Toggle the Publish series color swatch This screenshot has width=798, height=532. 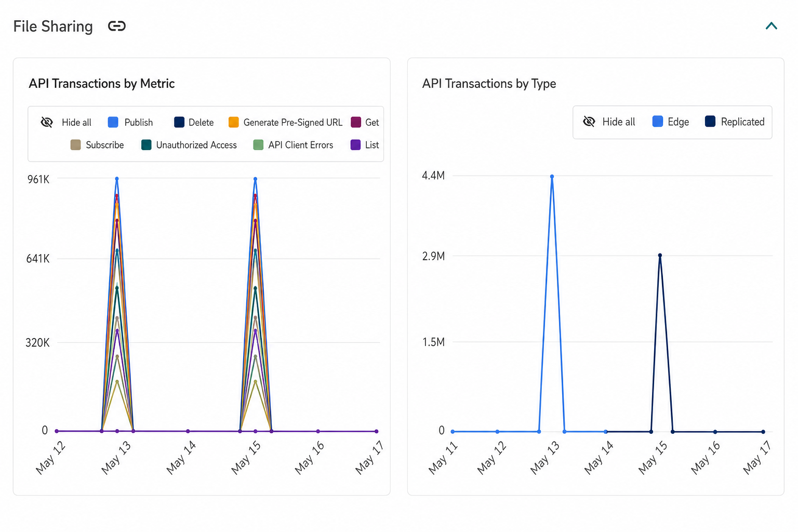113,122
